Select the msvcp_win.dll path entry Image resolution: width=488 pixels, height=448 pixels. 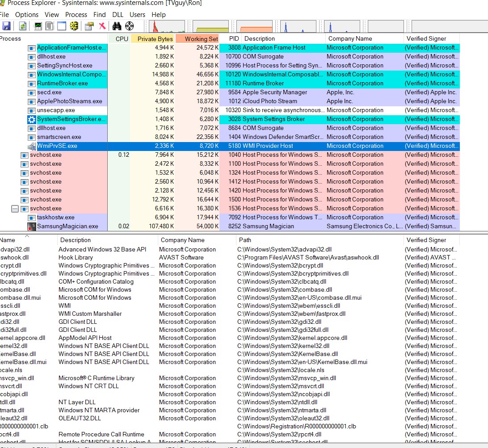286,378
